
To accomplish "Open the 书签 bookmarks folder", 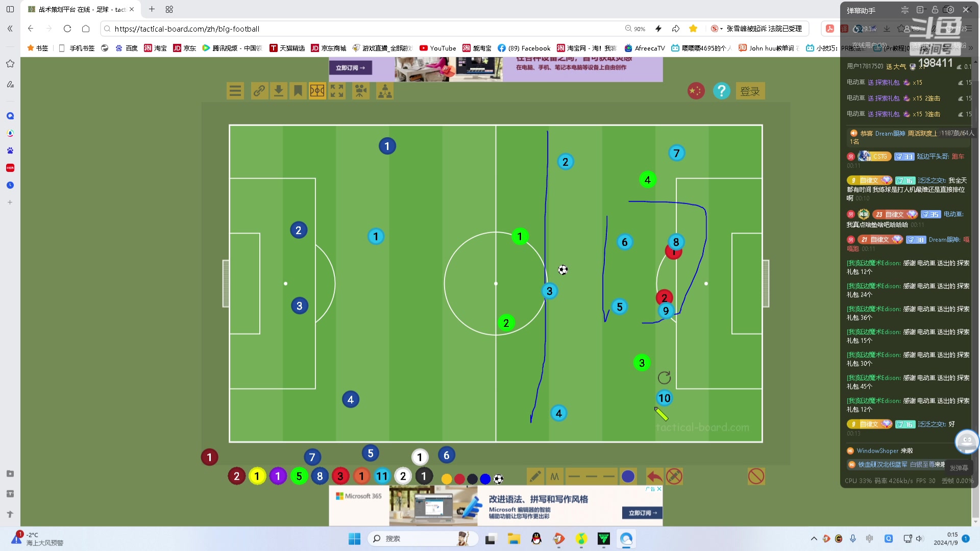I will tap(38, 48).
